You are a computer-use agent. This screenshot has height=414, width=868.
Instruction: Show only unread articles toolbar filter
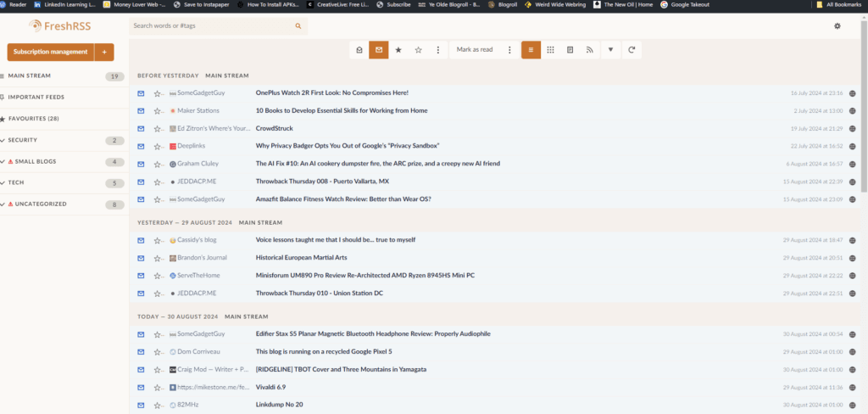(378, 50)
